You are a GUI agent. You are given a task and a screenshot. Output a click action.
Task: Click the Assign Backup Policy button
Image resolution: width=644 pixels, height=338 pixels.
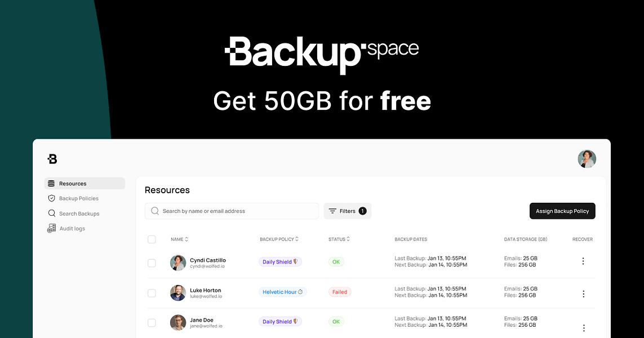(x=562, y=211)
